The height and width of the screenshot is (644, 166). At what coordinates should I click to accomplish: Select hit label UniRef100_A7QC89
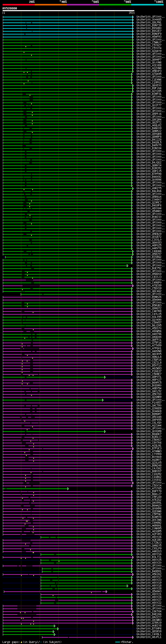(x=149, y=286)
